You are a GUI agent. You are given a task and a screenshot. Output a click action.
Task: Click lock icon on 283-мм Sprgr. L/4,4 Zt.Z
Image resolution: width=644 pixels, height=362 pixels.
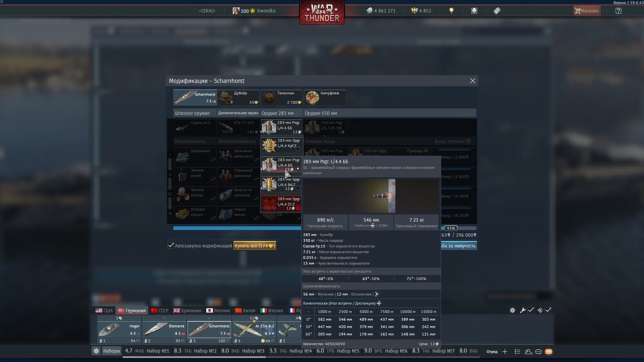298,208
